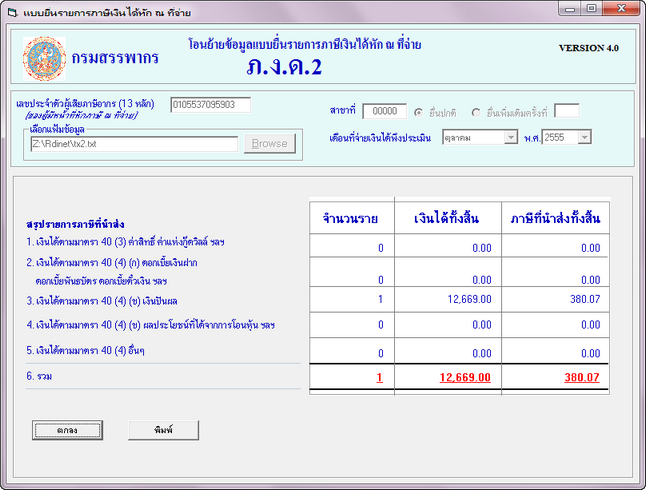Click row 3 label เงินปันผล
The height and width of the screenshot is (490, 646).
pyautogui.click(x=102, y=301)
